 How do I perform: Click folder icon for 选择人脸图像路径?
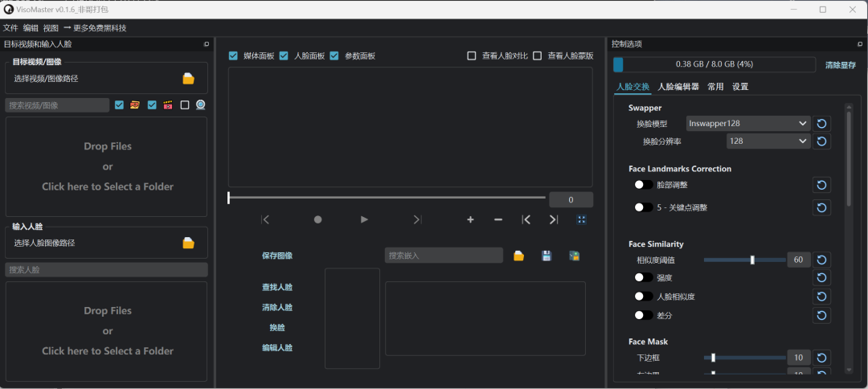(188, 243)
